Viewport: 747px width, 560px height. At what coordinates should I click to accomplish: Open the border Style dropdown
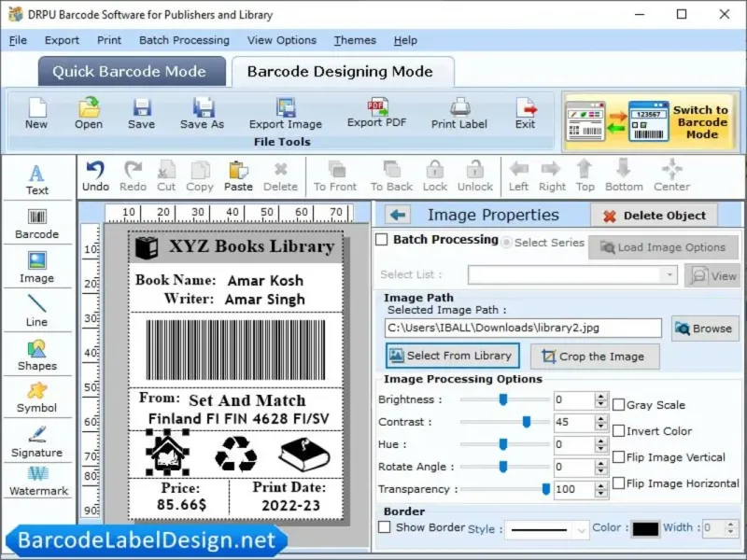[x=547, y=529]
